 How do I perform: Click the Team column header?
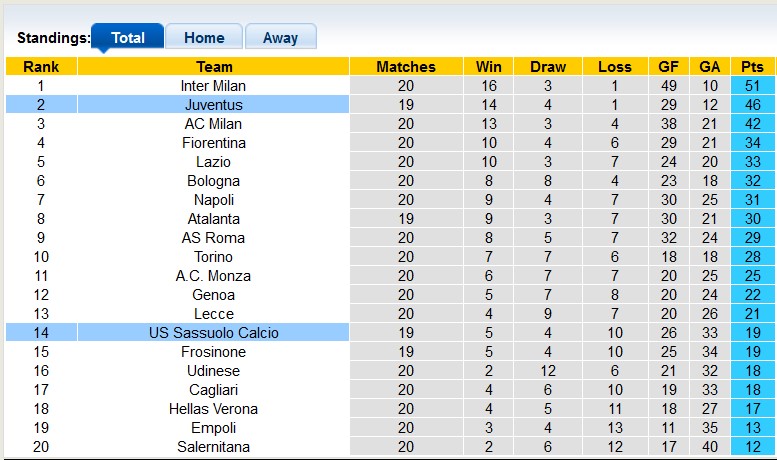(214, 67)
